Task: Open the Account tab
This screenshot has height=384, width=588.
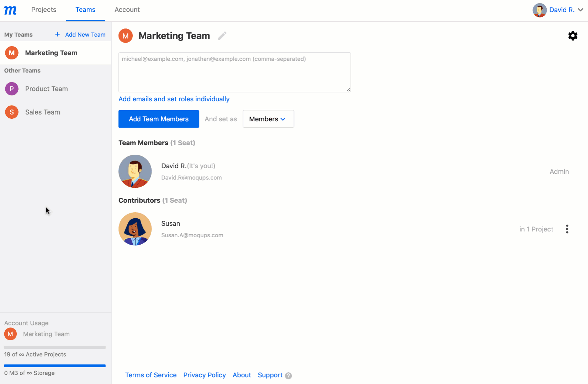Action: coord(127,10)
